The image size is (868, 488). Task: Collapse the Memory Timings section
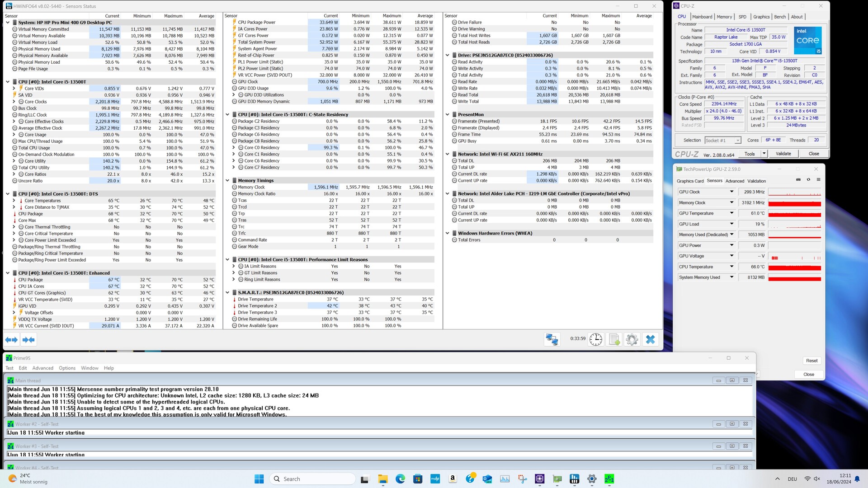[227, 180]
